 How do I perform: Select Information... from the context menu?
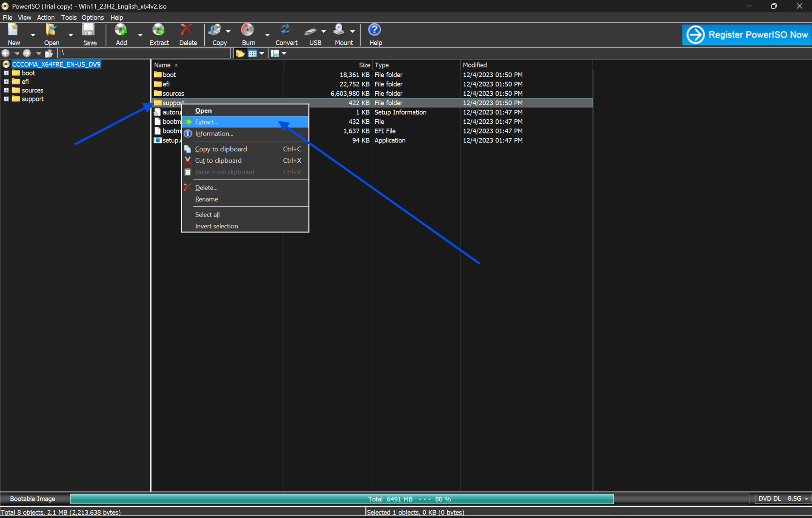(x=214, y=134)
